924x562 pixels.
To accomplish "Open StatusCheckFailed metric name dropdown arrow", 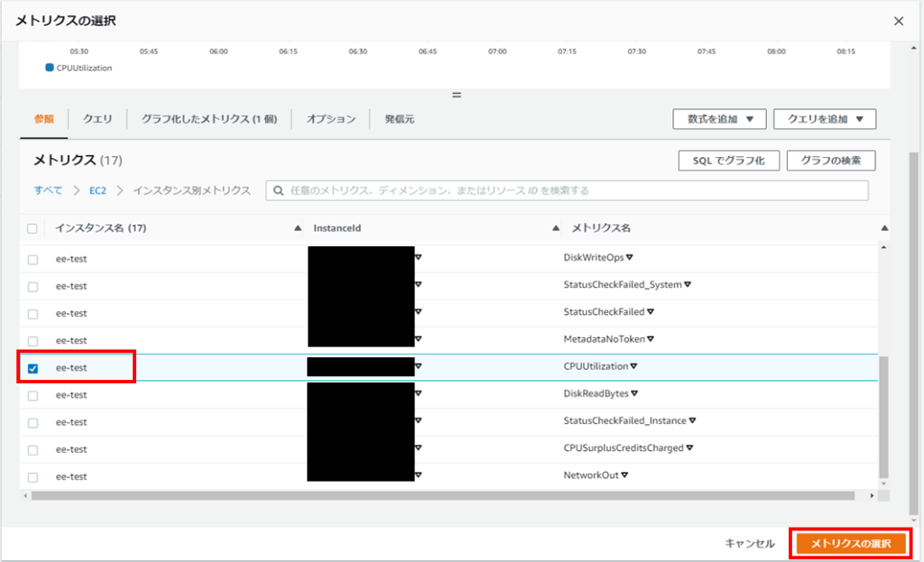I will [x=650, y=311].
